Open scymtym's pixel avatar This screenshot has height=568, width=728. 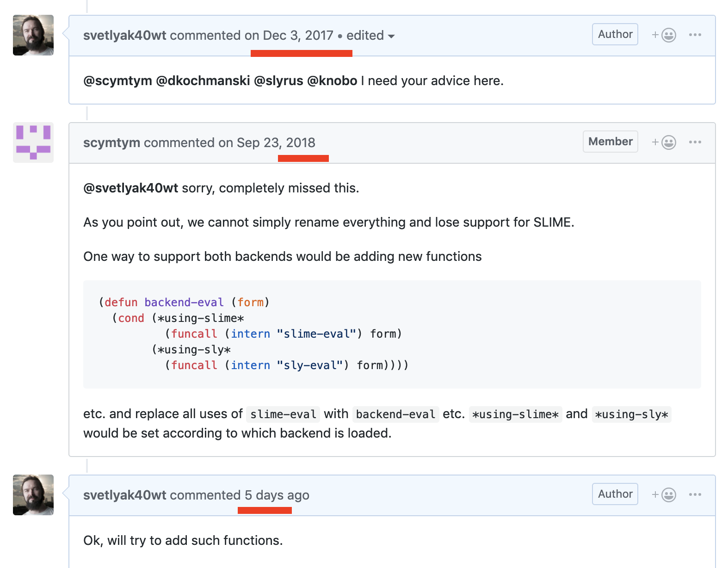tap(33, 142)
